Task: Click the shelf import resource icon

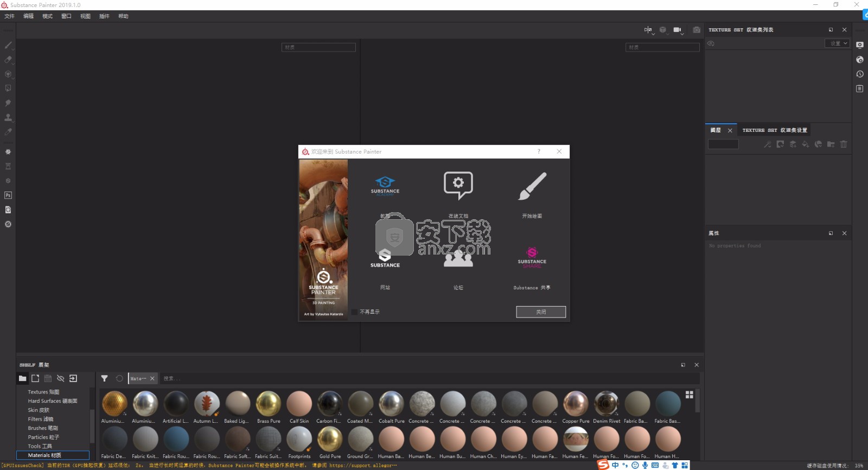Action: click(73, 378)
